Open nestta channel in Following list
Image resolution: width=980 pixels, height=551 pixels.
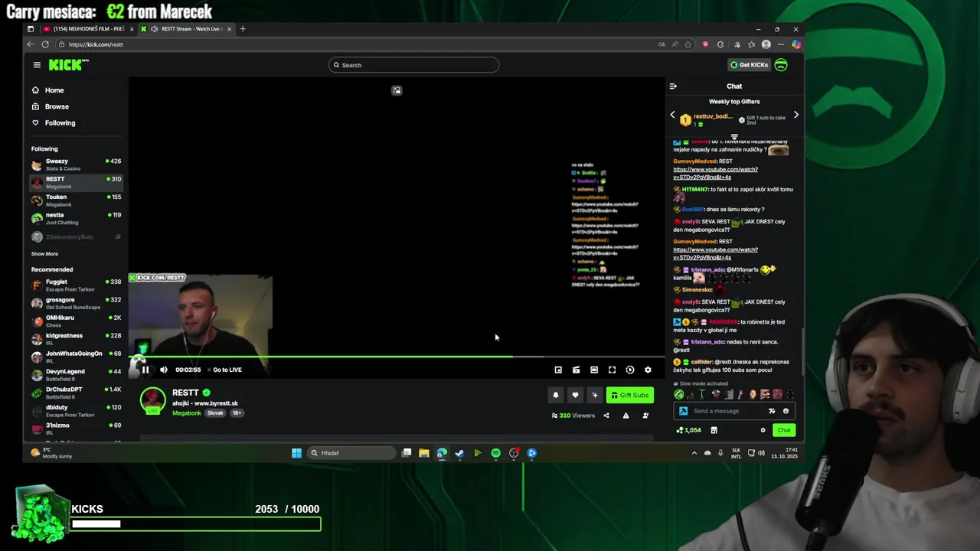76,218
